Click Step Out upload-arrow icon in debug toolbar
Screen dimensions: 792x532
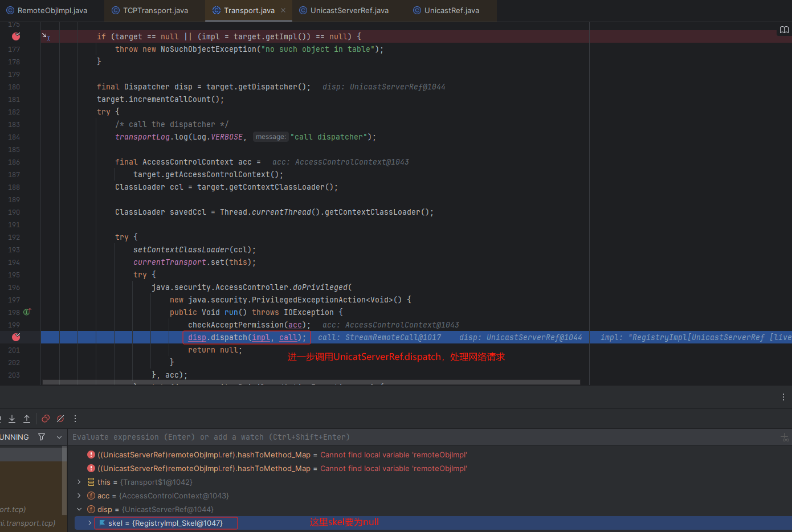click(x=27, y=419)
